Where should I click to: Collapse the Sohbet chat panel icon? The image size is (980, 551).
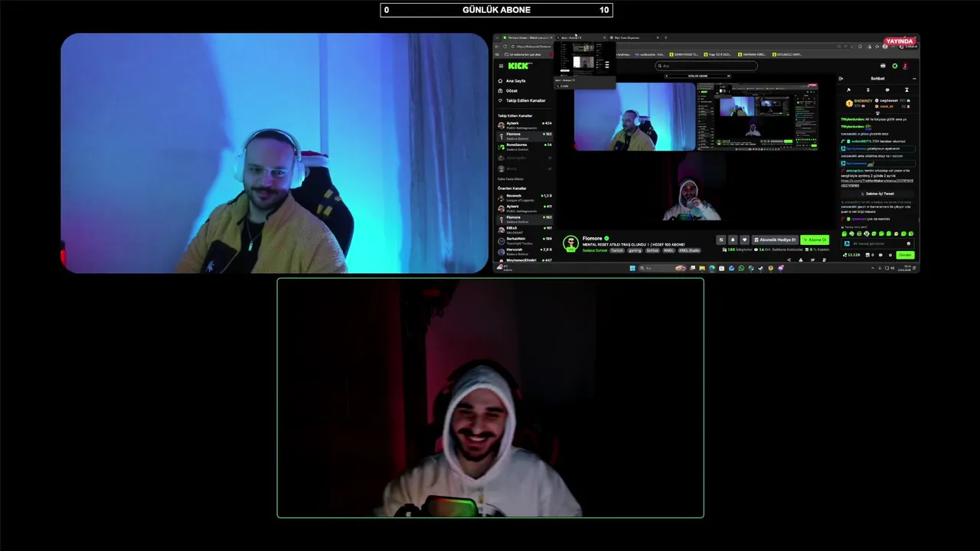pyautogui.click(x=841, y=79)
